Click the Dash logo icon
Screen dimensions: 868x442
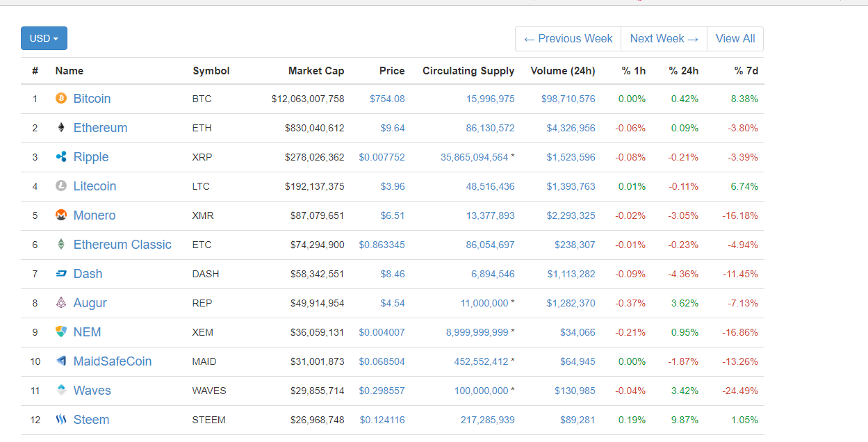pos(61,274)
